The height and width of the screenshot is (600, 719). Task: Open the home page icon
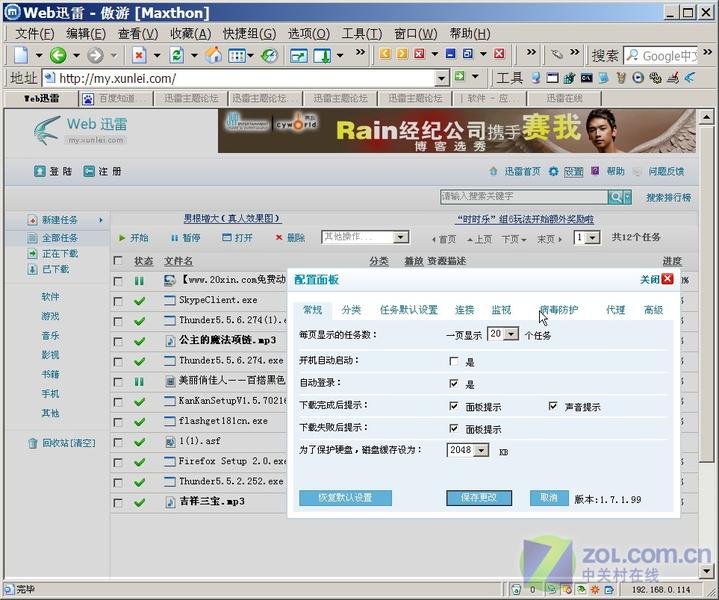[213, 56]
